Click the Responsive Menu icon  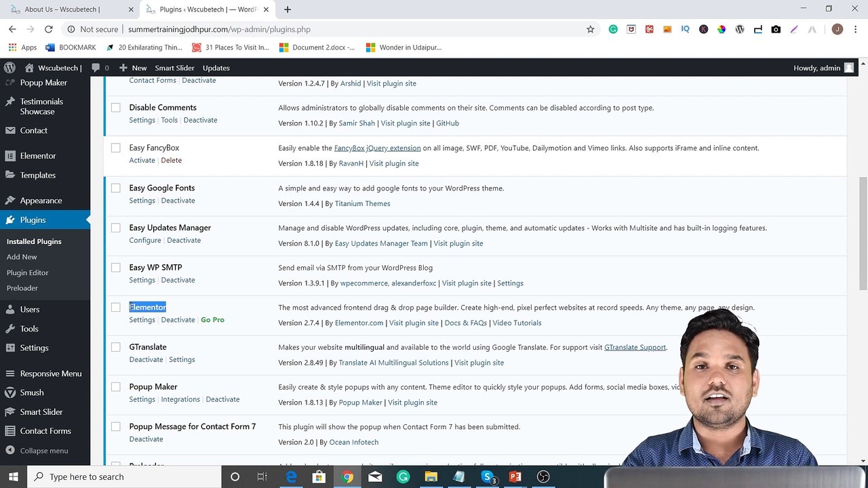click(x=9, y=373)
